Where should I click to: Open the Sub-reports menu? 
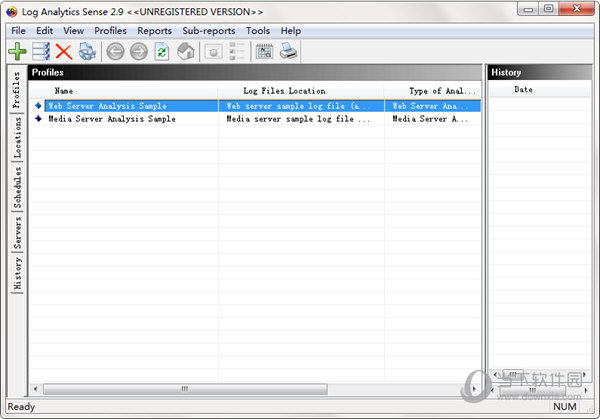pyautogui.click(x=209, y=31)
